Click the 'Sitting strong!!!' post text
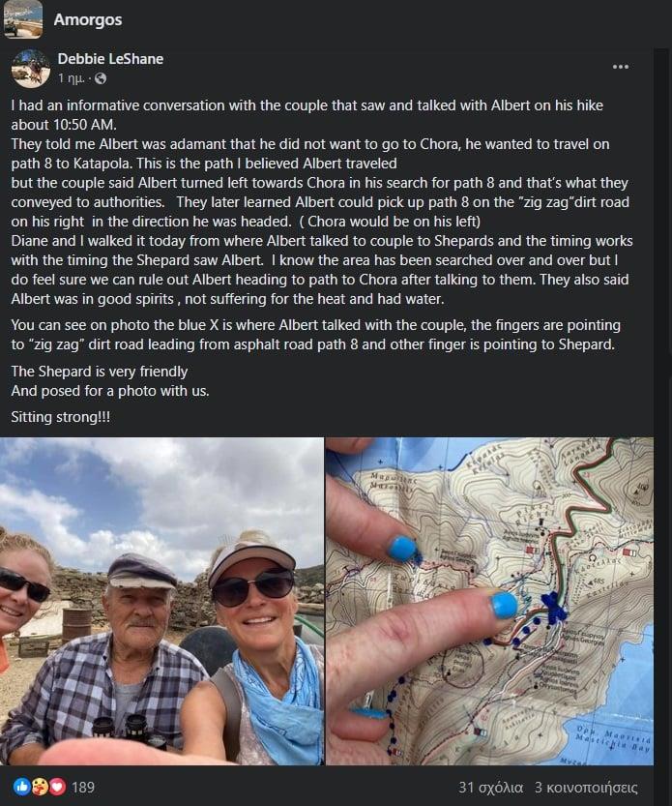Screen dimensions: 672x806 click(60, 416)
